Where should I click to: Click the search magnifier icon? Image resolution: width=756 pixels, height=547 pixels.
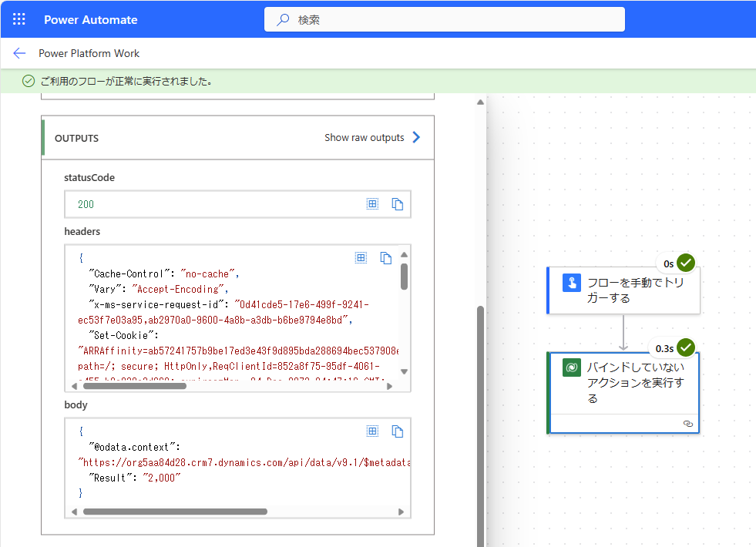coord(283,19)
